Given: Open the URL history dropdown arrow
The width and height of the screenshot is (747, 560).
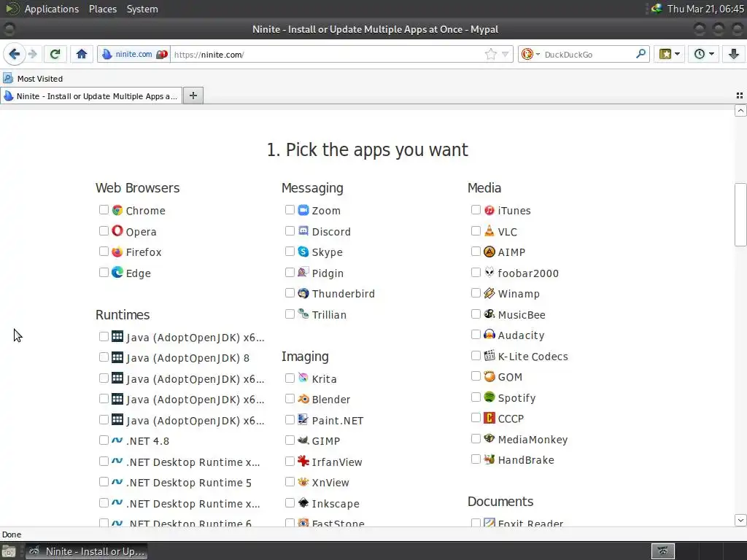Looking at the screenshot, I should pyautogui.click(x=505, y=54).
